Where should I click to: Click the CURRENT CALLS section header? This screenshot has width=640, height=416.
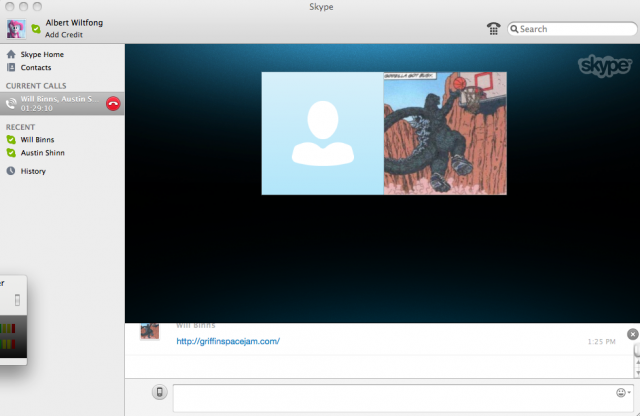click(x=36, y=86)
